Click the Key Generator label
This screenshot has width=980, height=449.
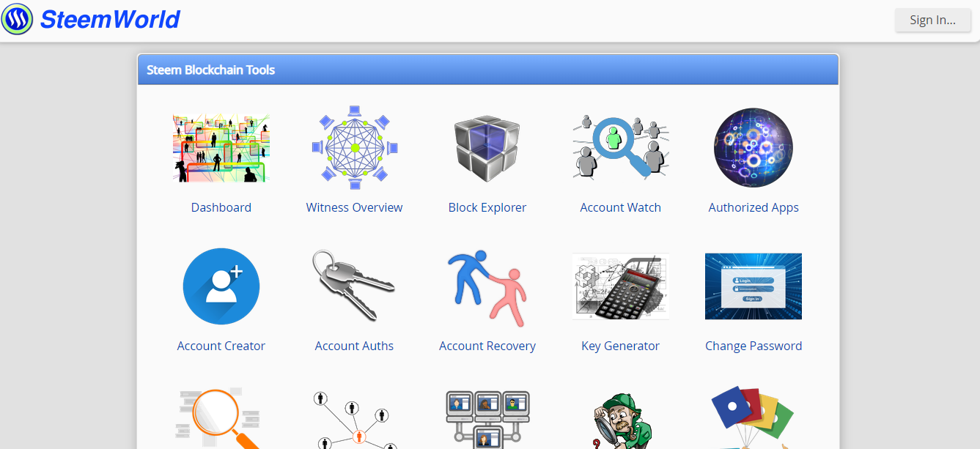621,346
